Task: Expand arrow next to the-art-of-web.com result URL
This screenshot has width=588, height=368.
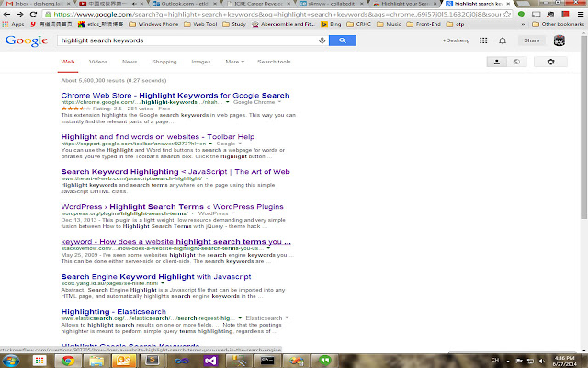Action: pyautogui.click(x=207, y=178)
